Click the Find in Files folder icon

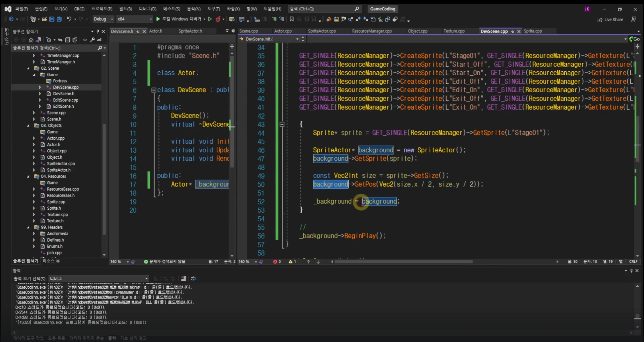232,19
